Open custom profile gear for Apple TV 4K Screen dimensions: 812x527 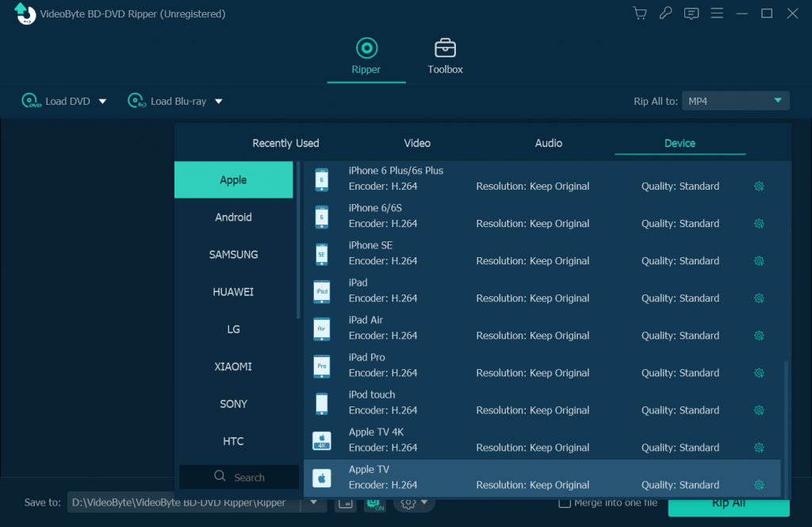[759, 448]
